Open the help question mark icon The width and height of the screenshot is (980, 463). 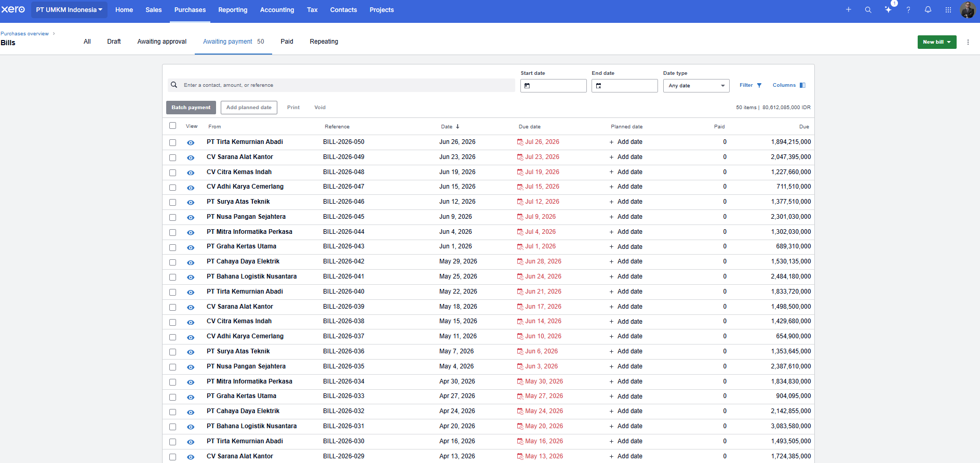point(908,9)
